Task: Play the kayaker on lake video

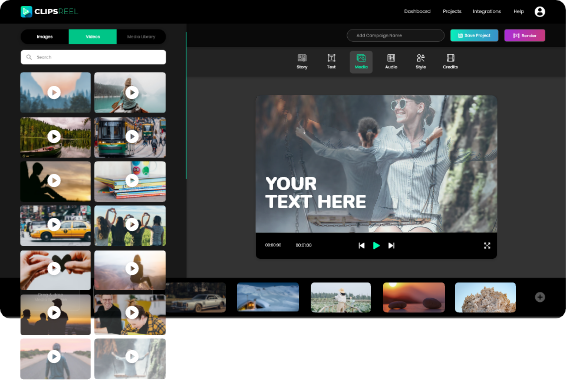Action: 132,92
